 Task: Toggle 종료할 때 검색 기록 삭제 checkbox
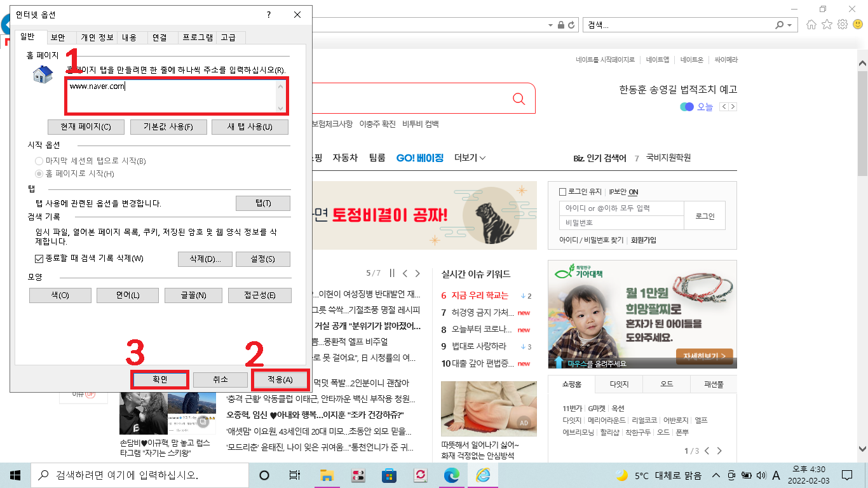pyautogui.click(x=39, y=259)
